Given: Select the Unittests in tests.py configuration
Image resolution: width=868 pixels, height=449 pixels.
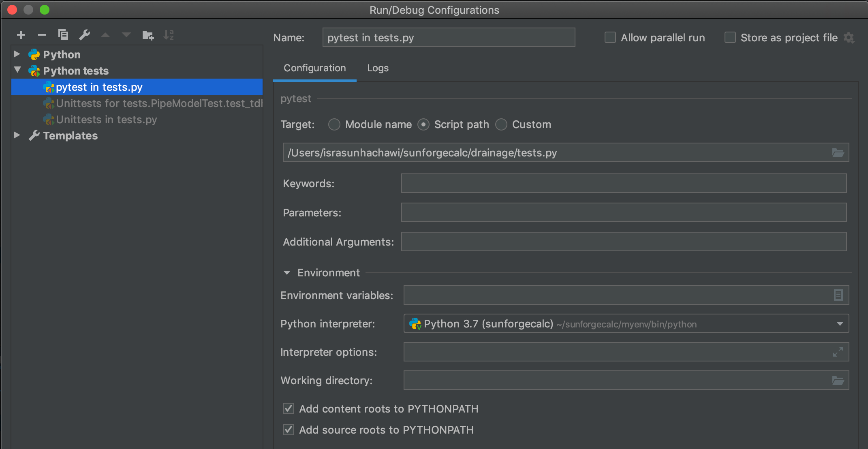Looking at the screenshot, I should coord(107,120).
